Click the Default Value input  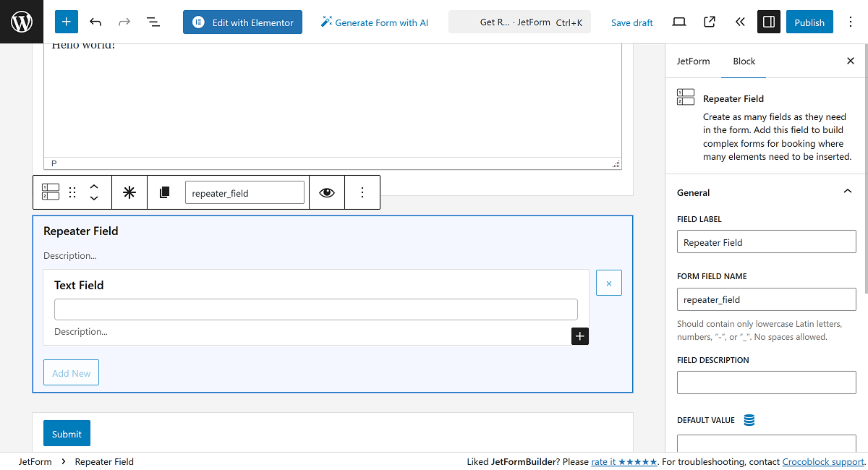click(x=766, y=443)
